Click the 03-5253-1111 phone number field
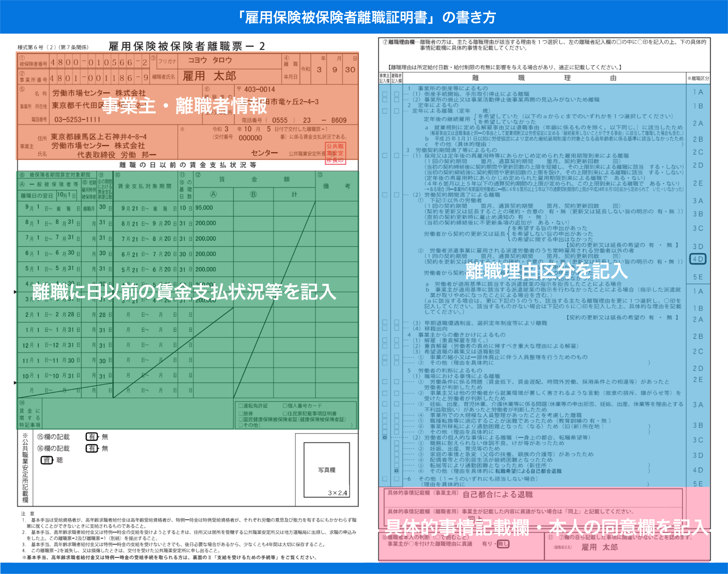The width and height of the screenshot is (728, 574). pos(77,120)
